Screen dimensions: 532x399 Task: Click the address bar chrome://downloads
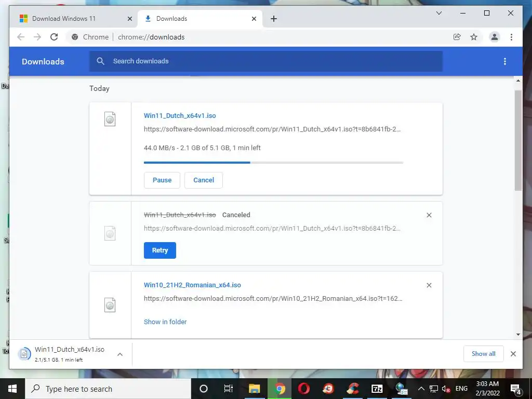pyautogui.click(x=151, y=37)
